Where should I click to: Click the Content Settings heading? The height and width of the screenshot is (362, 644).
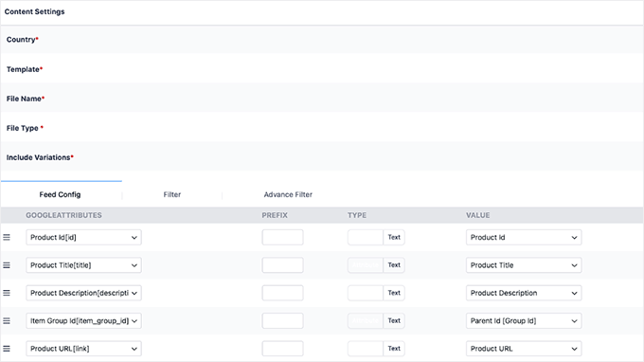click(x=34, y=12)
